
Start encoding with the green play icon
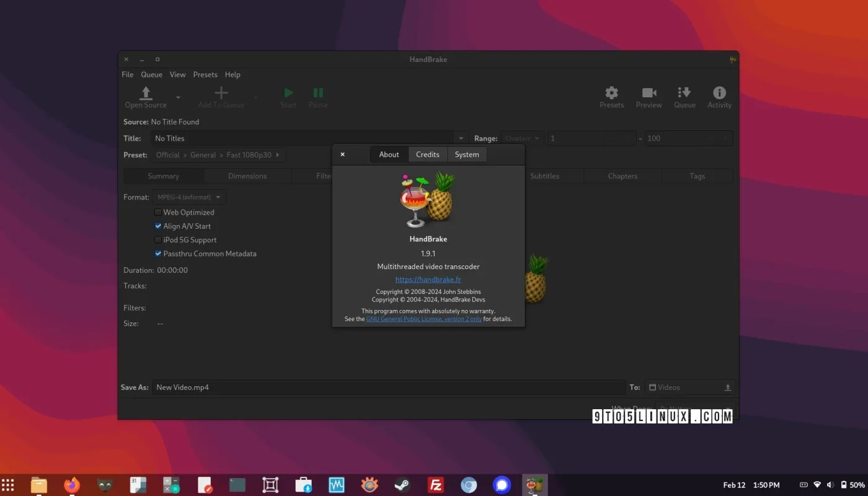288,93
